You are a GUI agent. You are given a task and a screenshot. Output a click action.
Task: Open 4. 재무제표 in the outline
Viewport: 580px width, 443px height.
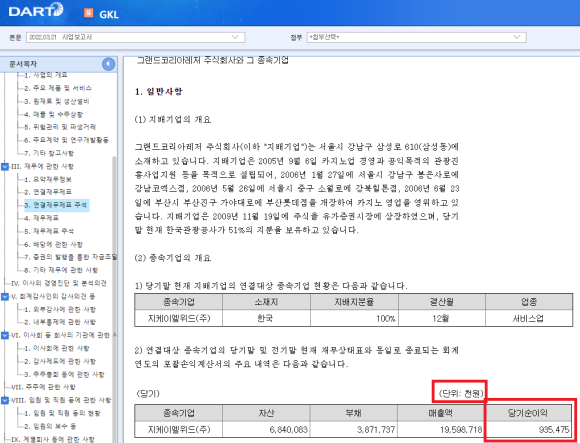click(x=41, y=218)
